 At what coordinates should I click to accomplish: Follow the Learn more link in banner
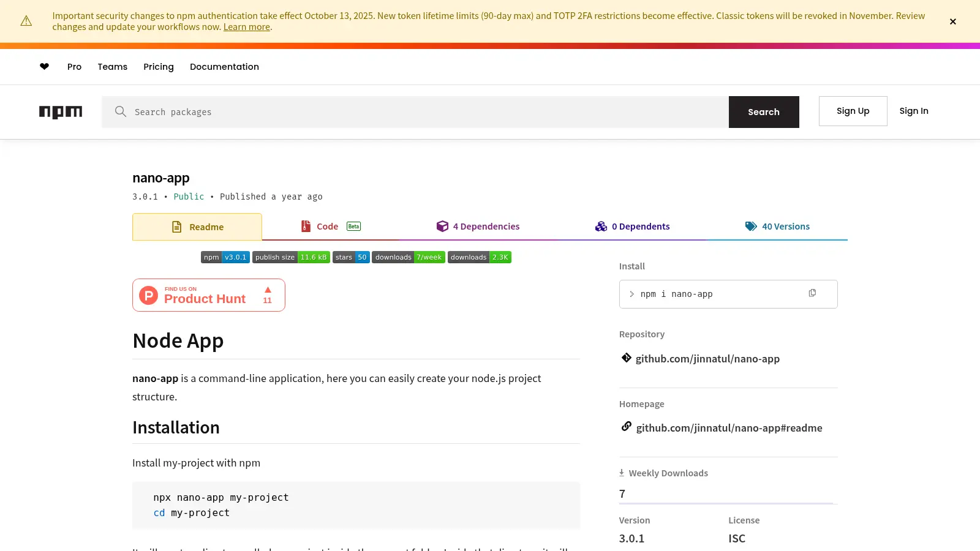(247, 27)
